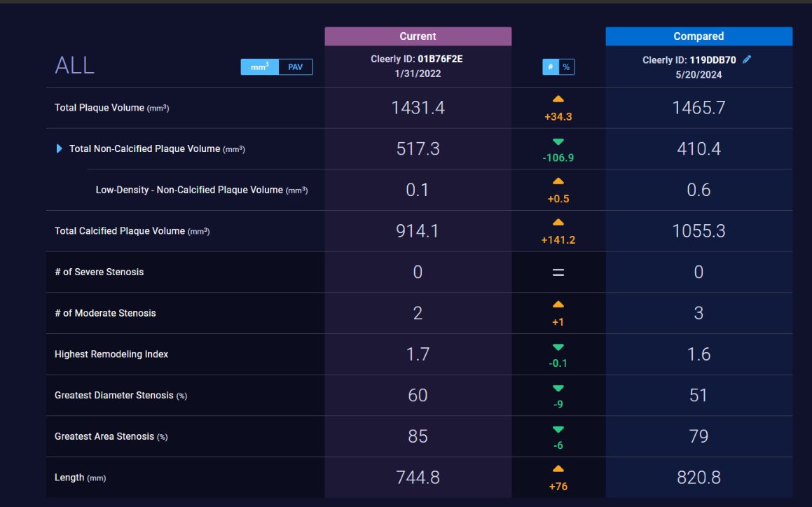812x507 pixels.
Task: Click the -6 difference value
Action: click(x=558, y=445)
